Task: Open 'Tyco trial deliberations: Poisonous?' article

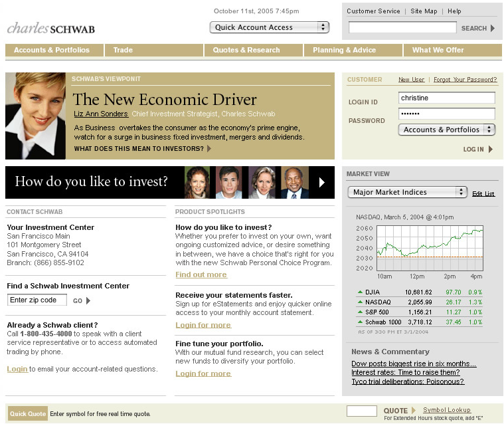Action: point(408,381)
